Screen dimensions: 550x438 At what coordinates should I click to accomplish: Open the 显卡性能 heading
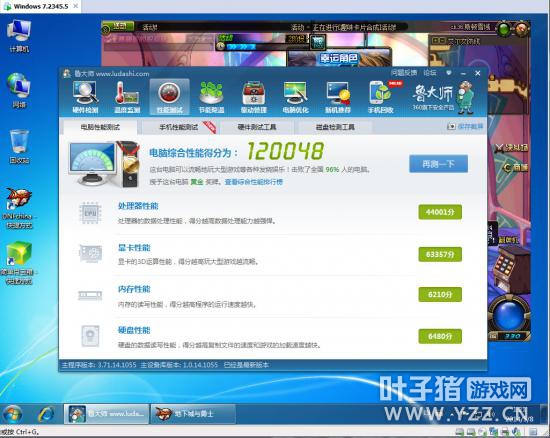click(x=134, y=248)
